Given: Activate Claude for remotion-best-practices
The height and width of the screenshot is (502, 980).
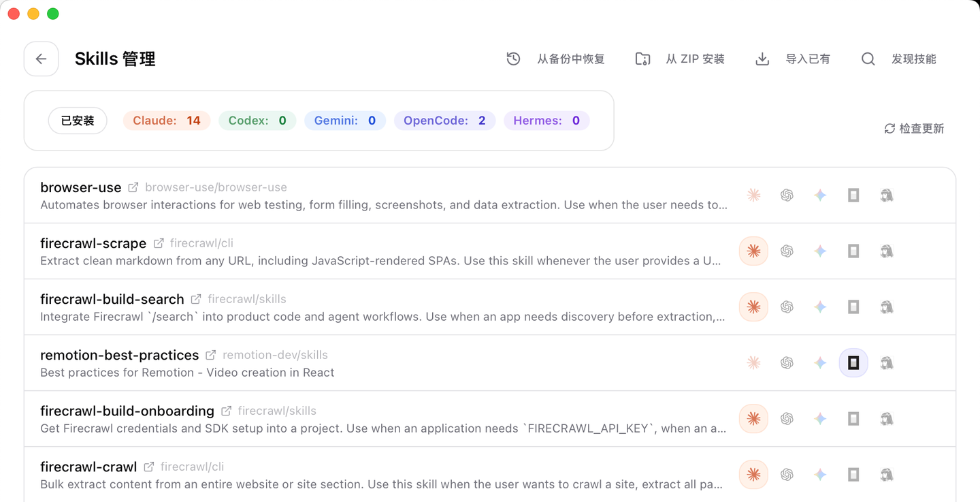Looking at the screenshot, I should click(753, 363).
